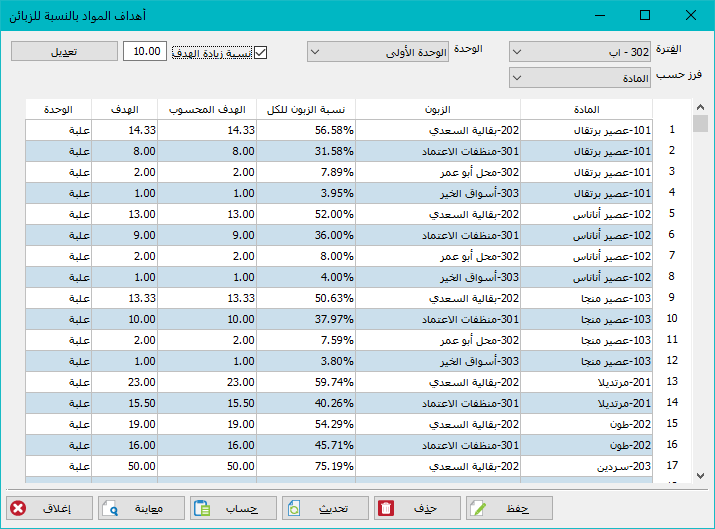Click الهدف cell showing 14.33
The height and width of the screenshot is (529, 715).
tap(124, 130)
